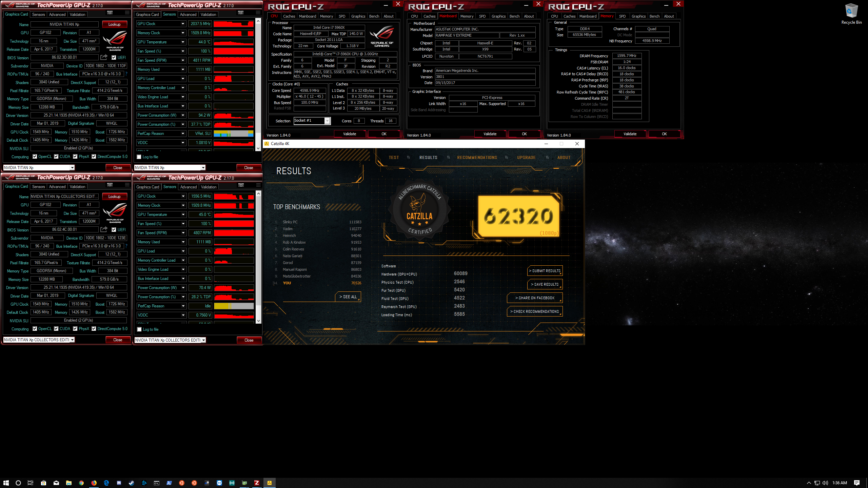The image size is (868, 488).
Task: Open hamburger menu in top-left GPU-Z TITAN Xp window
Action: pos(127,13)
